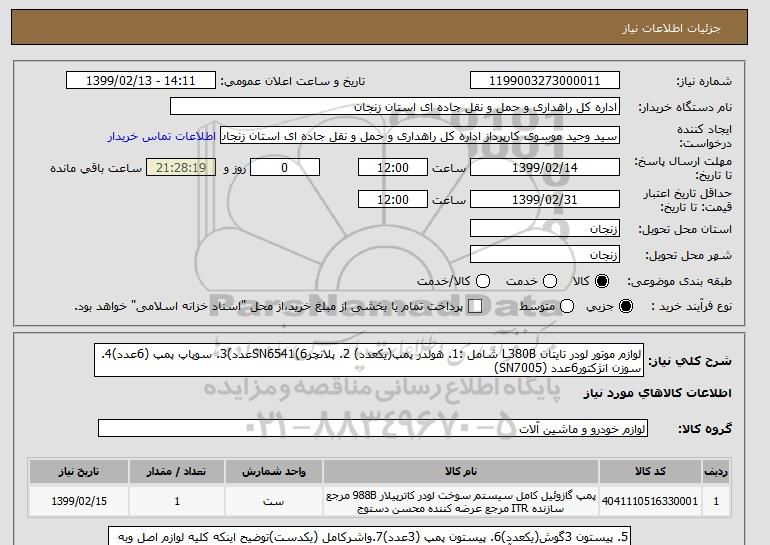Click the کد کالا column header
This screenshot has height=545, width=770.
click(x=650, y=471)
